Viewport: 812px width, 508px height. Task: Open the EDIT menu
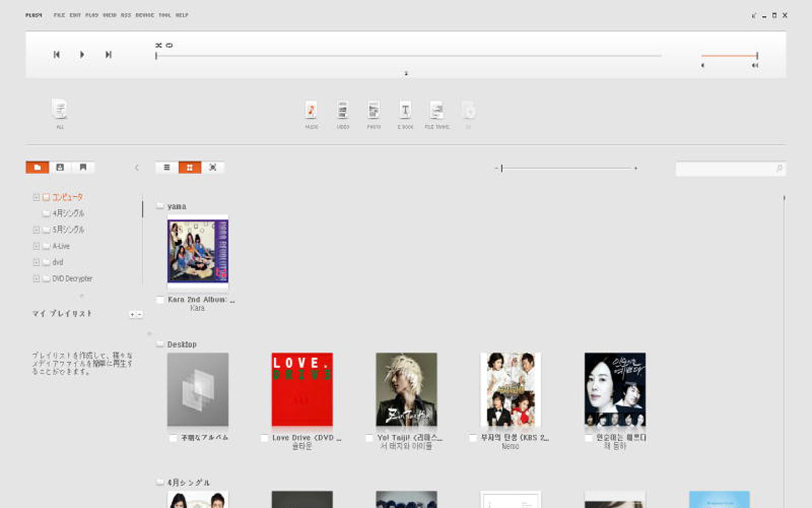tap(75, 15)
